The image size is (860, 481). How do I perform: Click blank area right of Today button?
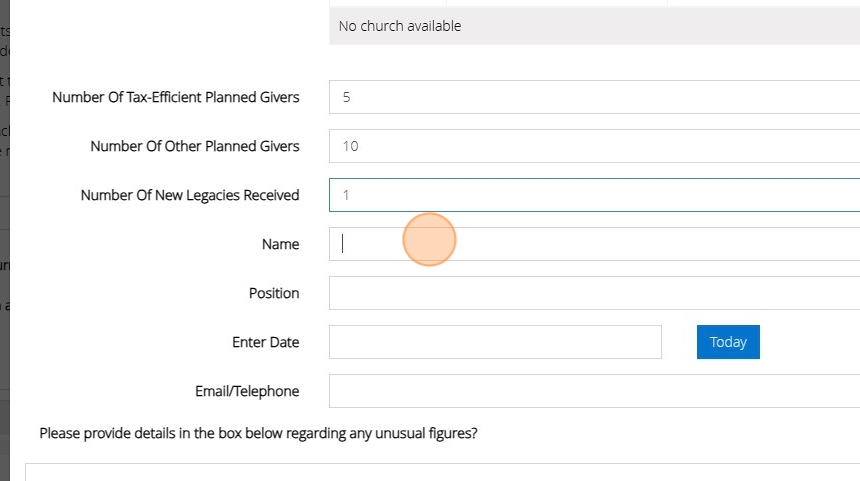[810, 342]
